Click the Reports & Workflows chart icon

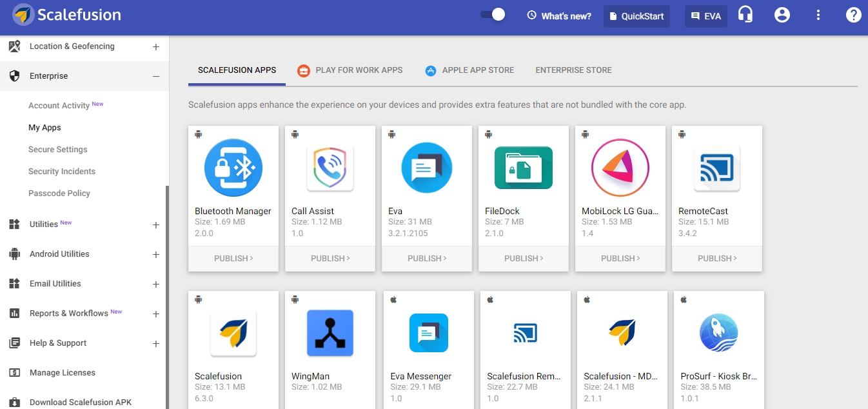(x=14, y=314)
